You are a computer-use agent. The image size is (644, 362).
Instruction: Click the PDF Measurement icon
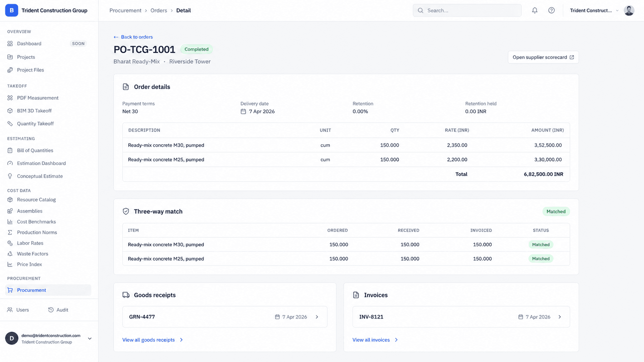click(x=10, y=98)
